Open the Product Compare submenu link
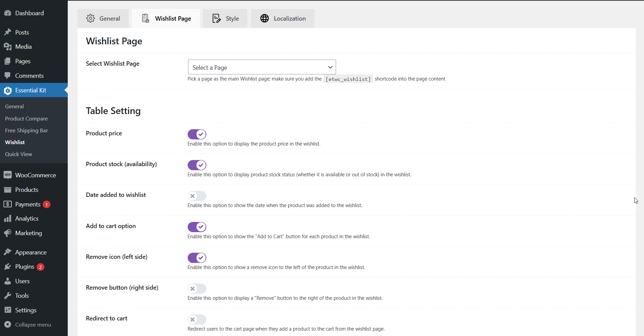The height and width of the screenshot is (336, 644). [x=26, y=119]
